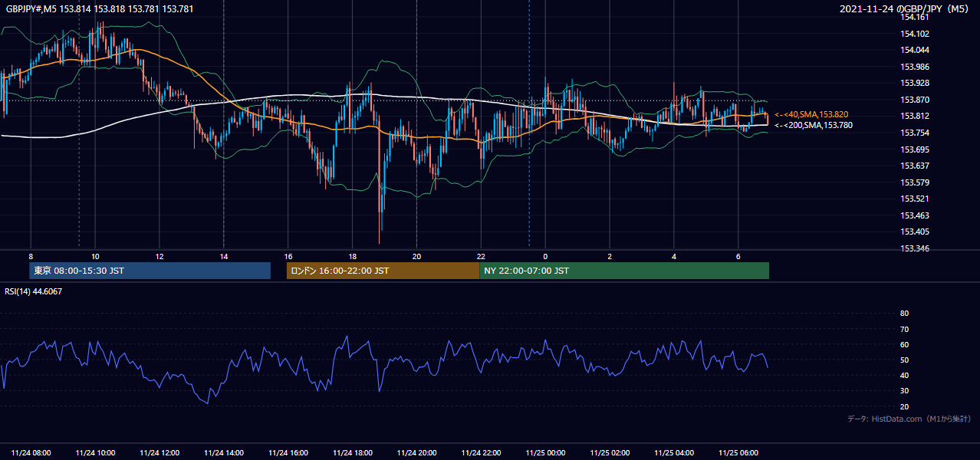This screenshot has height=460, width=980.
Task: Click RSI scale value 50
Action: (904, 360)
